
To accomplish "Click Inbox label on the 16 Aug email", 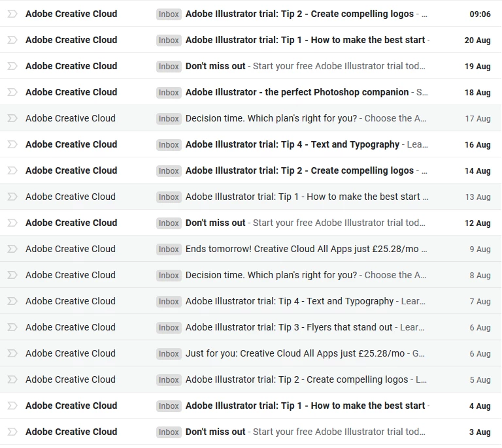I will [169, 144].
